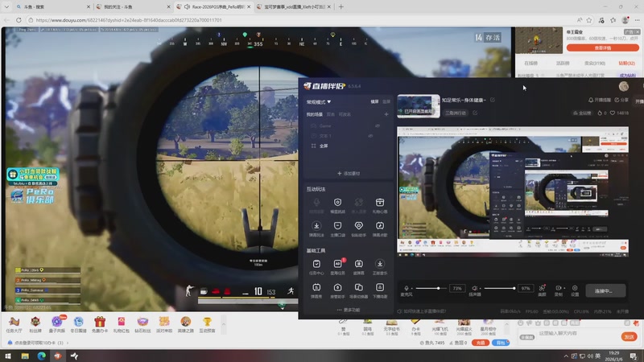This screenshot has width=644, height=362.
Task: Click the Douyu URL address bar
Action: click(299, 19)
